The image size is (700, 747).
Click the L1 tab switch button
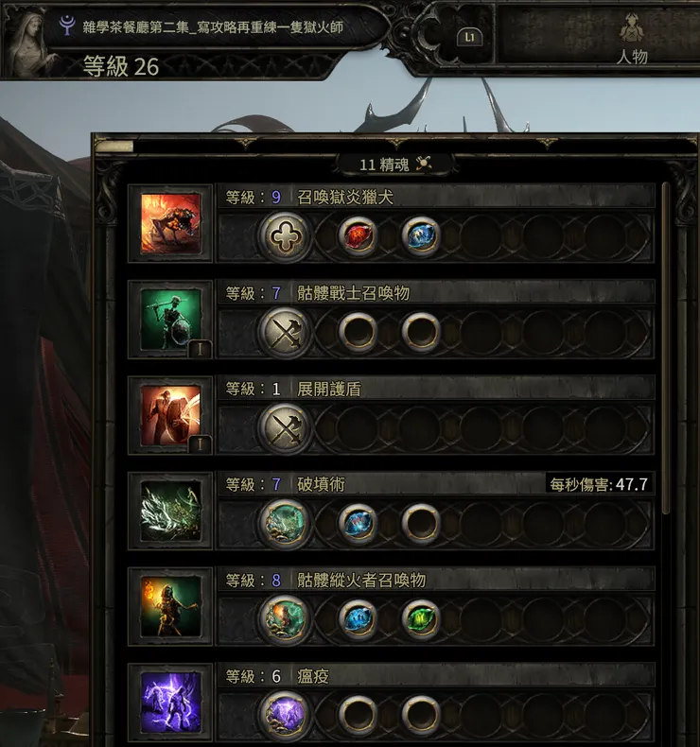tap(470, 37)
